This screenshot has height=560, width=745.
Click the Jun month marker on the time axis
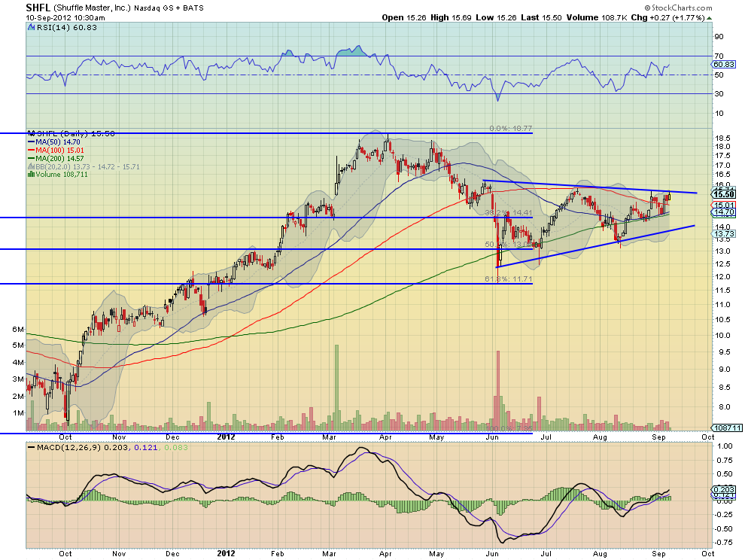coord(493,437)
